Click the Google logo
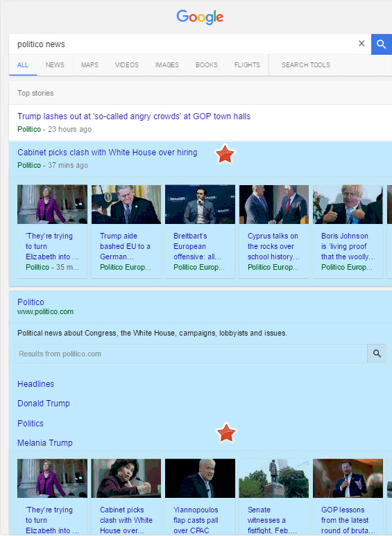Image resolution: width=392 pixels, height=536 pixels. (x=200, y=17)
